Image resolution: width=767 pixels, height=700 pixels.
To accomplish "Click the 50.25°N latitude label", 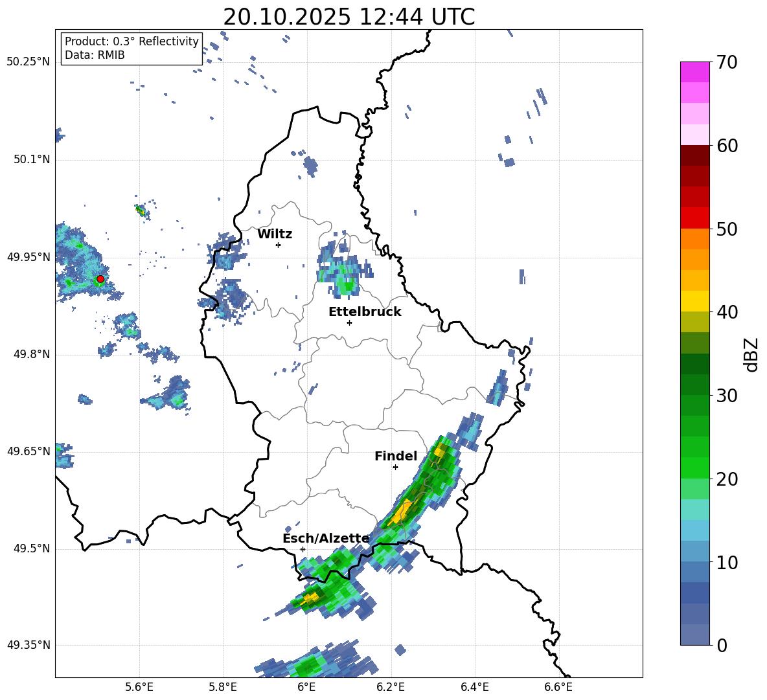I will (29, 62).
